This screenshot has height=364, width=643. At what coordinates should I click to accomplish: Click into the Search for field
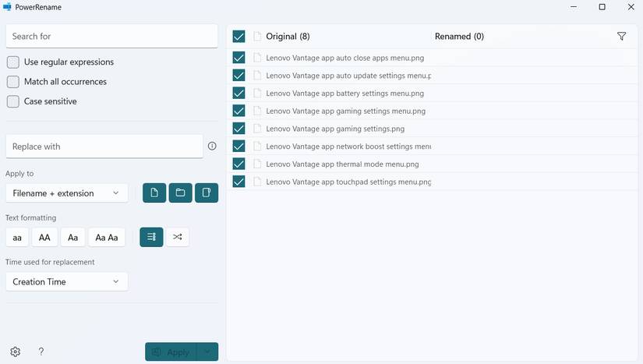[x=111, y=36]
